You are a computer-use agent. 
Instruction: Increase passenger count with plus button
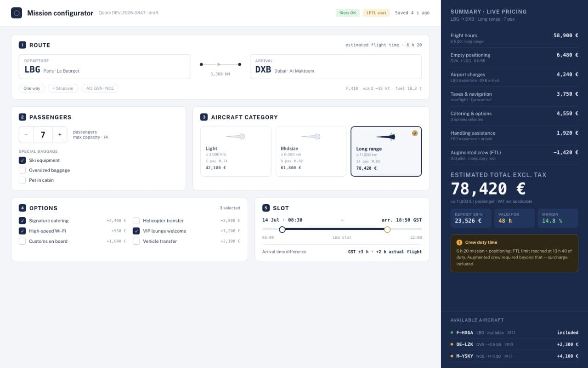click(x=60, y=135)
